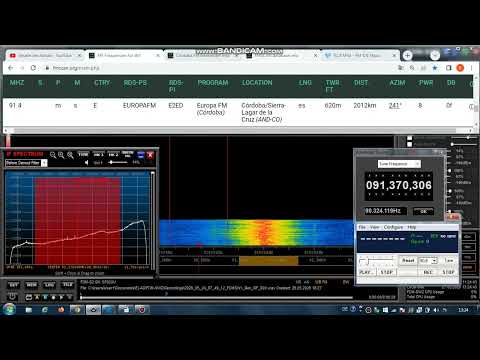Click the second playback bar icon

37,297
